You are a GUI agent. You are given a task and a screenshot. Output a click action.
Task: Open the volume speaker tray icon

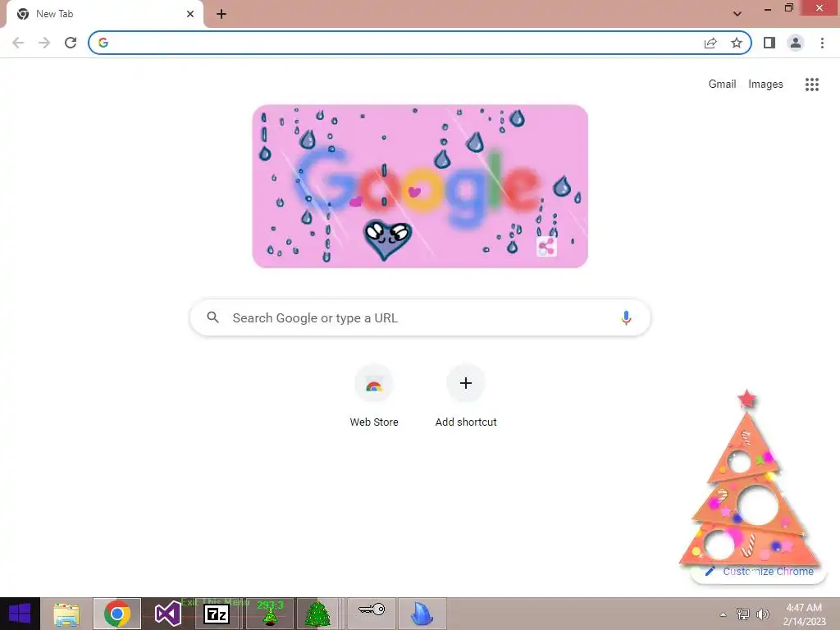762,614
